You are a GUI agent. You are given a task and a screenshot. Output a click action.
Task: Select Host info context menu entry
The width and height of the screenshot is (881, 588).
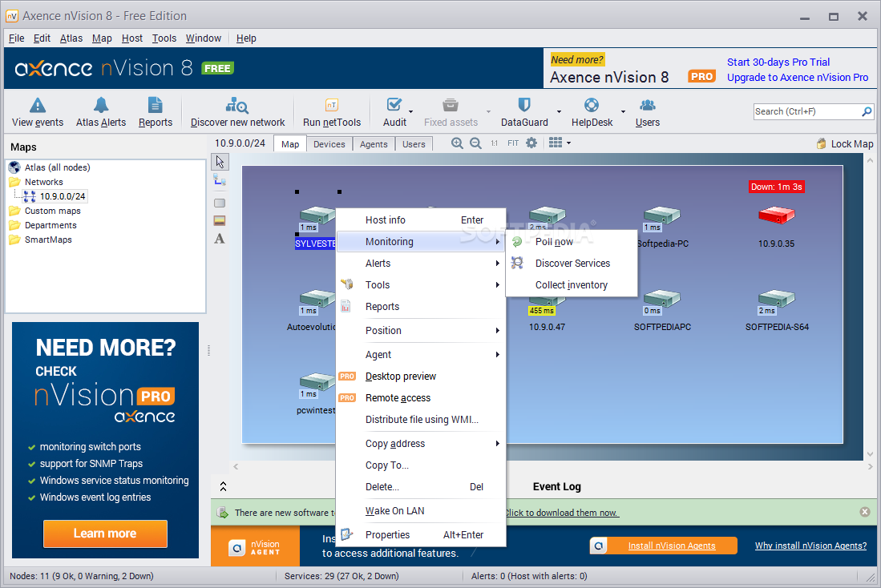[422, 220]
